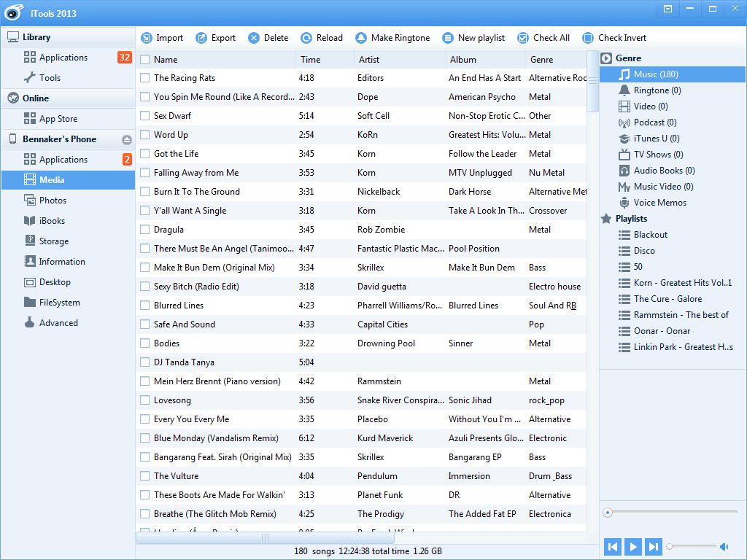Select the Ringtone (0) category
This screenshot has height=560, width=747.
click(x=657, y=90)
